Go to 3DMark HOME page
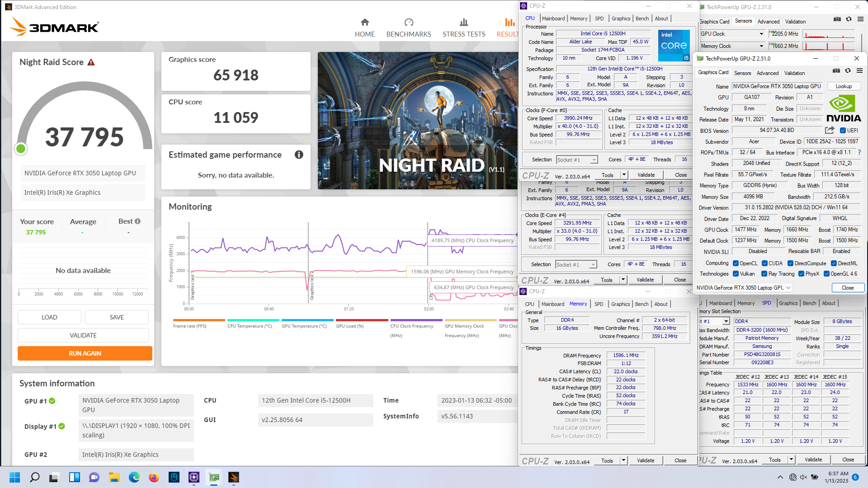Image resolution: width=868 pixels, height=488 pixels. 364,28
